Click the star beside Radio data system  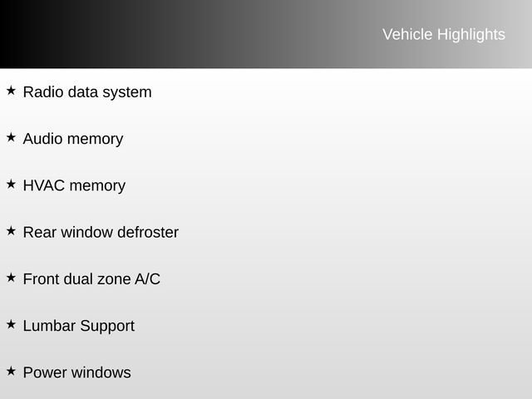click(x=11, y=90)
